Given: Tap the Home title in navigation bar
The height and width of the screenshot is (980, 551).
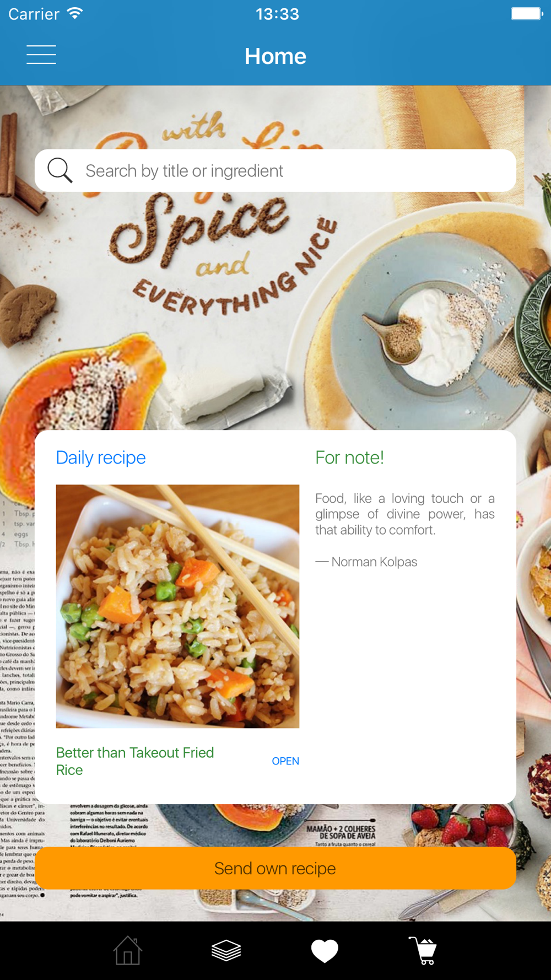Looking at the screenshot, I should [275, 56].
